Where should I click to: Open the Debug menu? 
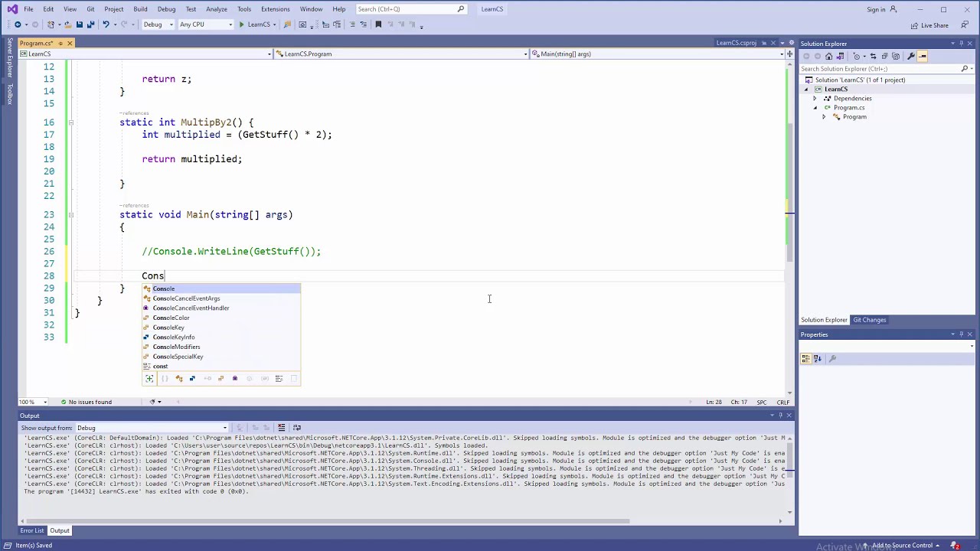(166, 9)
